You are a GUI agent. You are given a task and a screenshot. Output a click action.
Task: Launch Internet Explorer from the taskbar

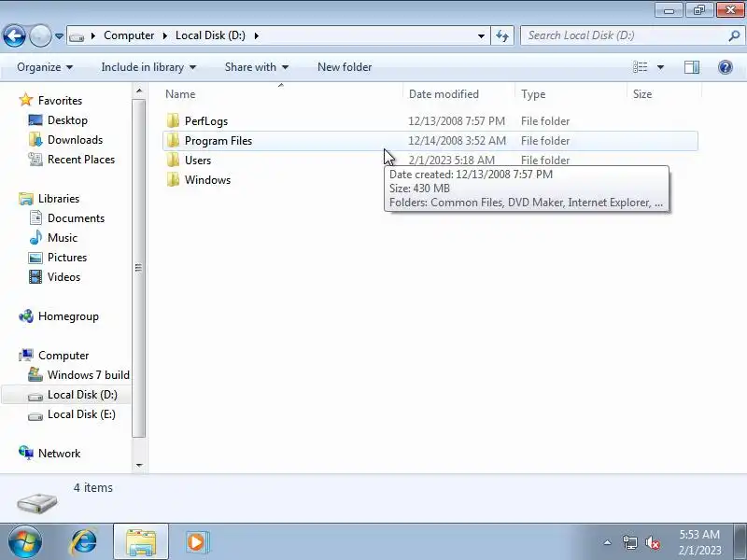[x=84, y=542]
